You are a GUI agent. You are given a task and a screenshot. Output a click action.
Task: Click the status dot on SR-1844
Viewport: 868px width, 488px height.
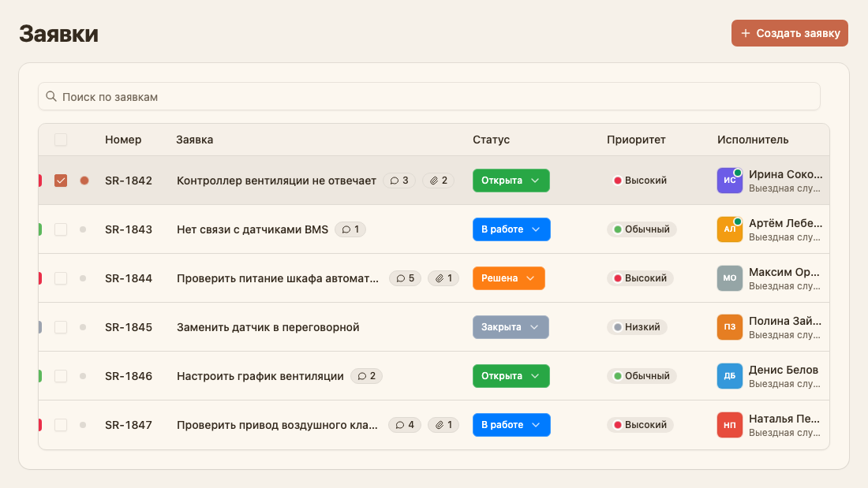[x=83, y=278]
